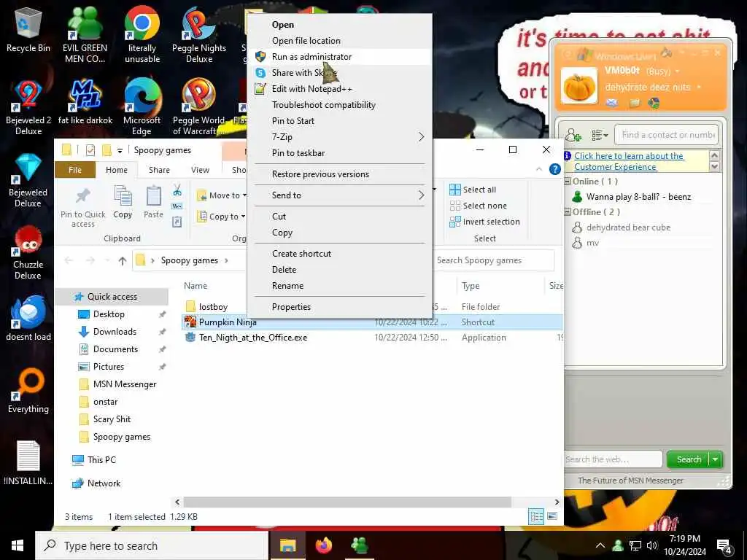Show hidden tray icons chevron

coord(600,545)
